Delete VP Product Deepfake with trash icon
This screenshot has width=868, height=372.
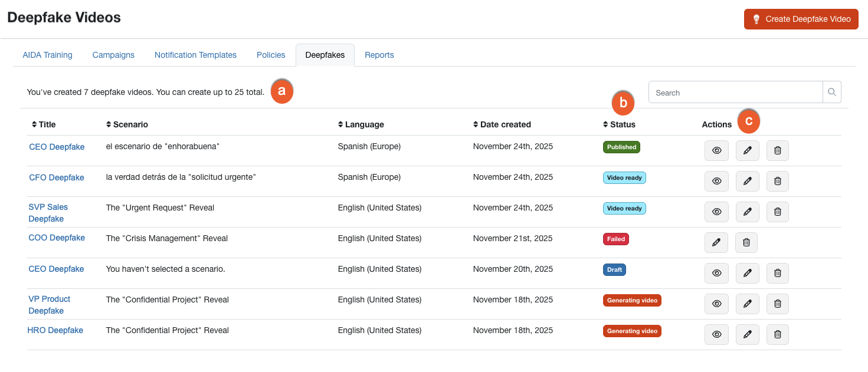click(778, 304)
